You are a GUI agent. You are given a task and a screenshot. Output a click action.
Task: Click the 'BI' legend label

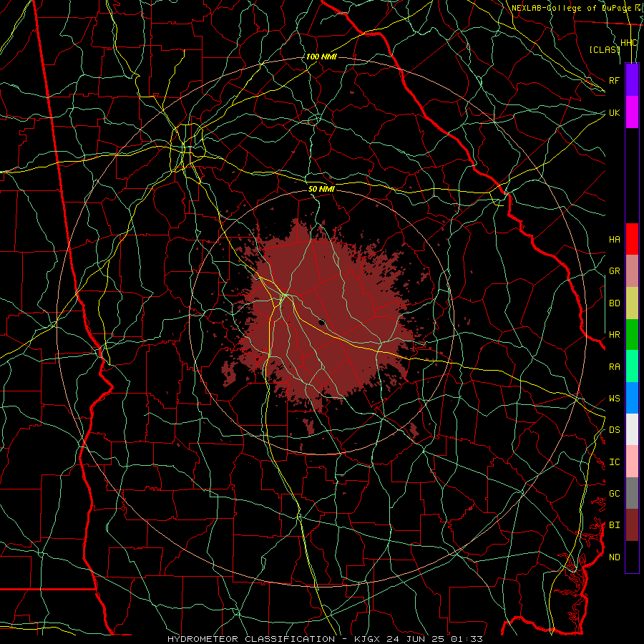click(x=615, y=525)
